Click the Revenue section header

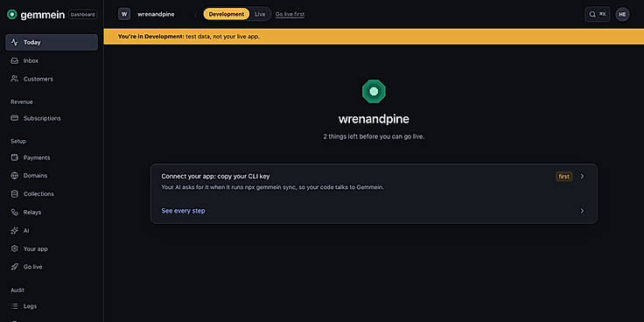(22, 101)
